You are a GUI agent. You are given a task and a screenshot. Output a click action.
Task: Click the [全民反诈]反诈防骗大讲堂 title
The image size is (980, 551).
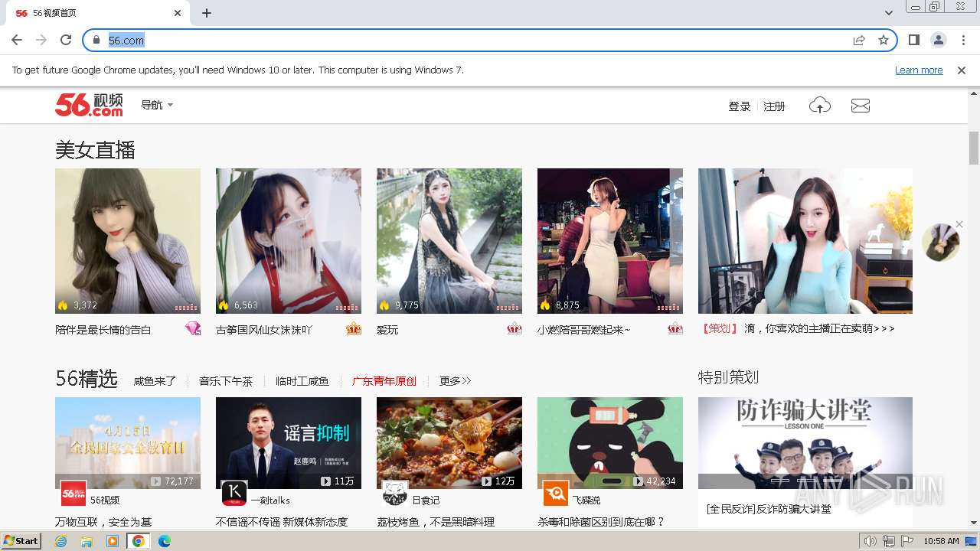coord(769,508)
